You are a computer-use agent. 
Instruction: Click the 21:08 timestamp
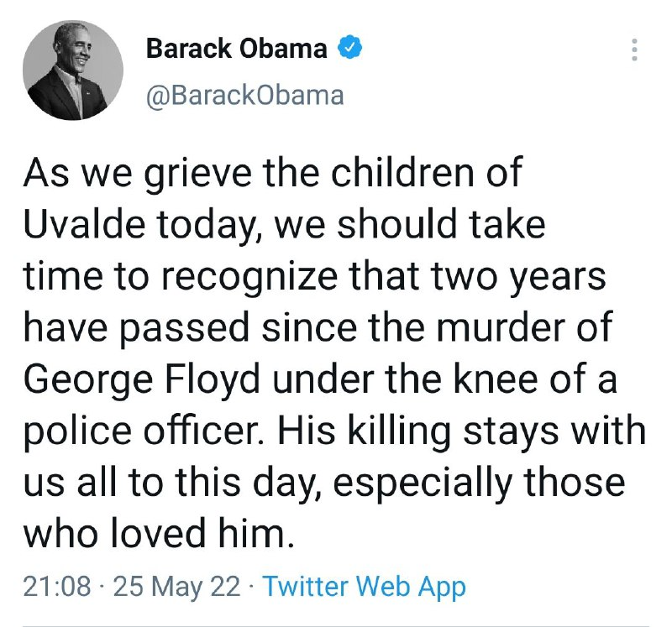(57, 586)
